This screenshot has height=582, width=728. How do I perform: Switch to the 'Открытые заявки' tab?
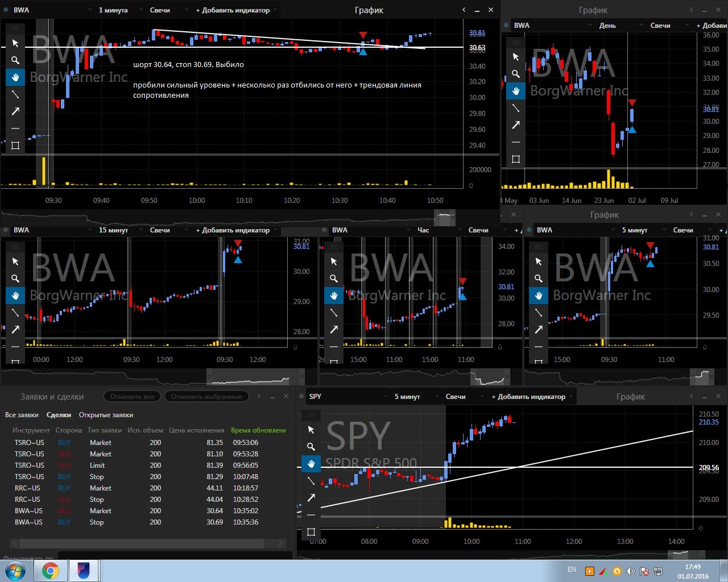tap(106, 415)
